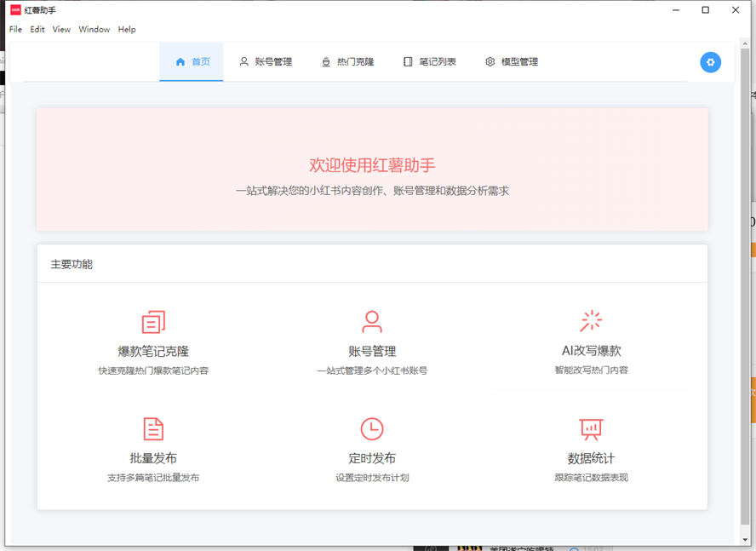Open the 定时发布 feature card
The height and width of the screenshot is (551, 756).
coord(371,451)
